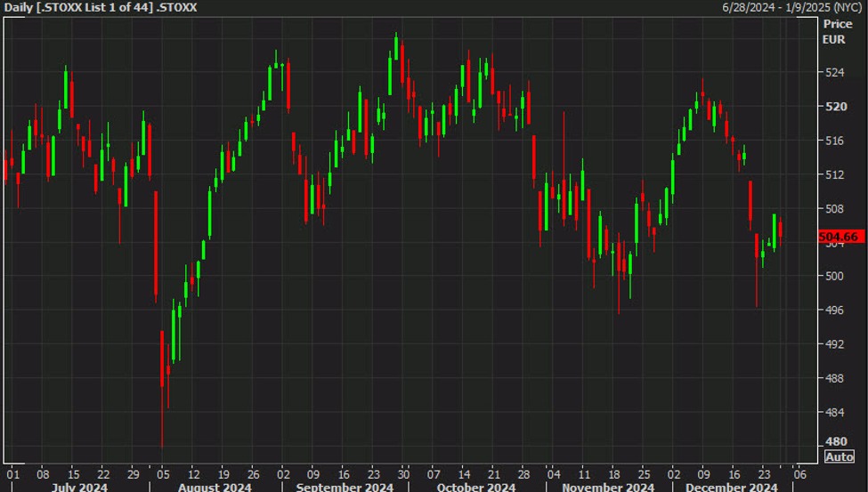Click the bold 520 price level

pyautogui.click(x=834, y=107)
